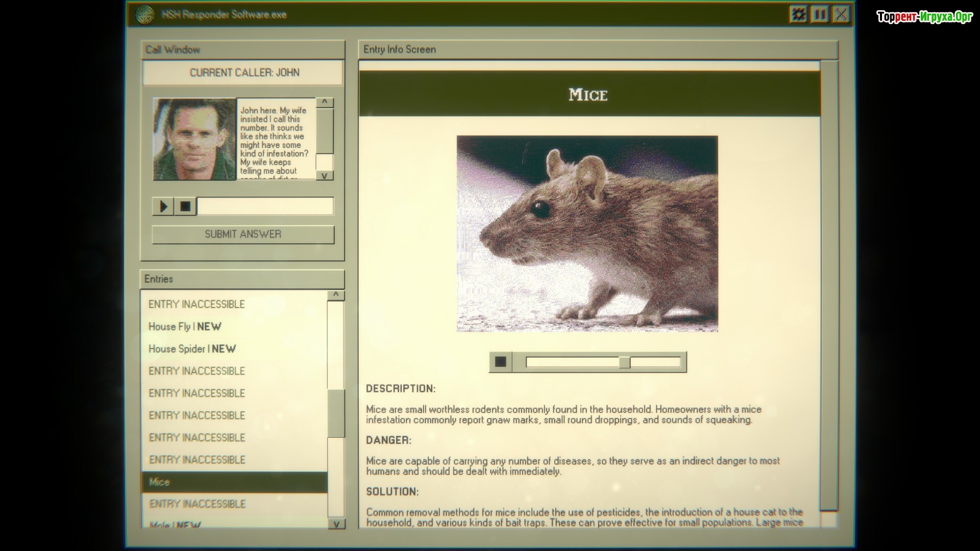Click the Submit Answer button

tap(243, 234)
